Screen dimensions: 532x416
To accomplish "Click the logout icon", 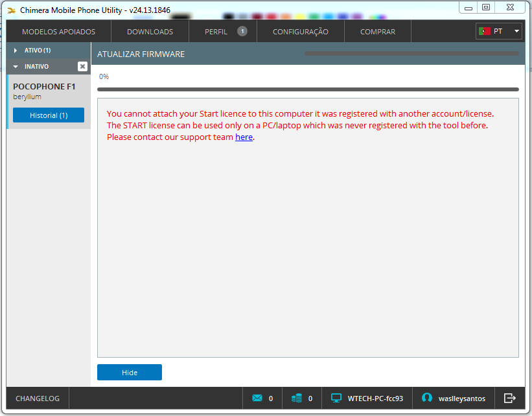I will (x=510, y=398).
